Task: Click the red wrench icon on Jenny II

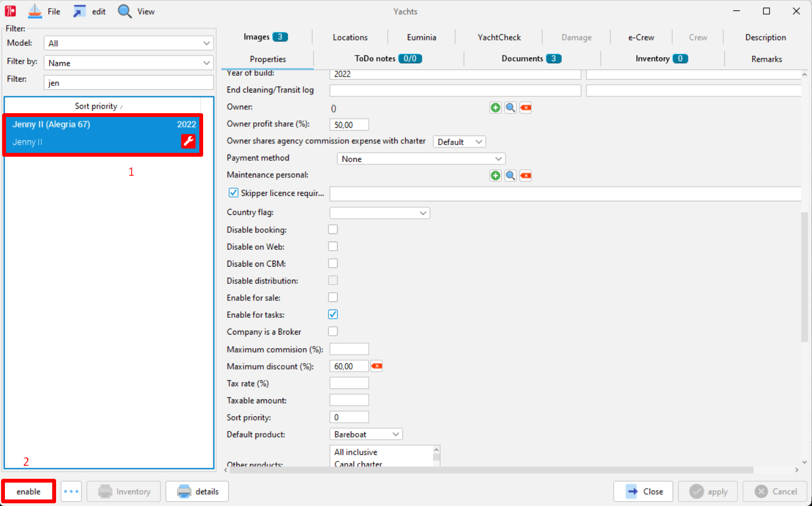Action: point(188,141)
